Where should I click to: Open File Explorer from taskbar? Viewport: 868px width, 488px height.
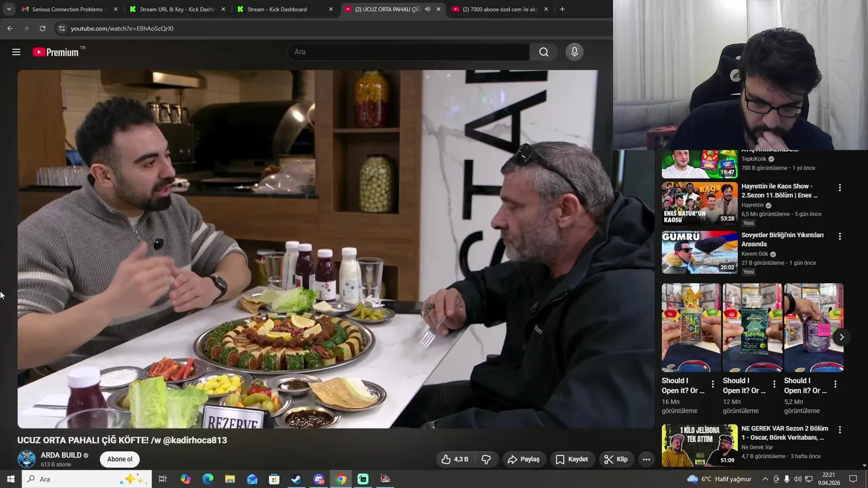[x=230, y=479]
